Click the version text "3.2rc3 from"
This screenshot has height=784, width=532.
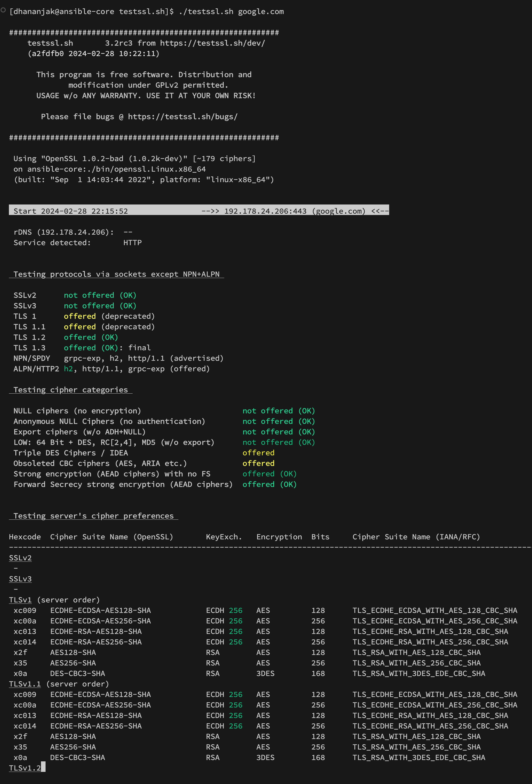coord(130,43)
